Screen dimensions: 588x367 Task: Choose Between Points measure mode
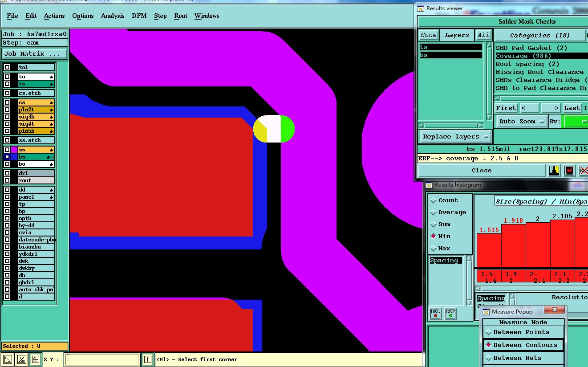[x=523, y=332]
